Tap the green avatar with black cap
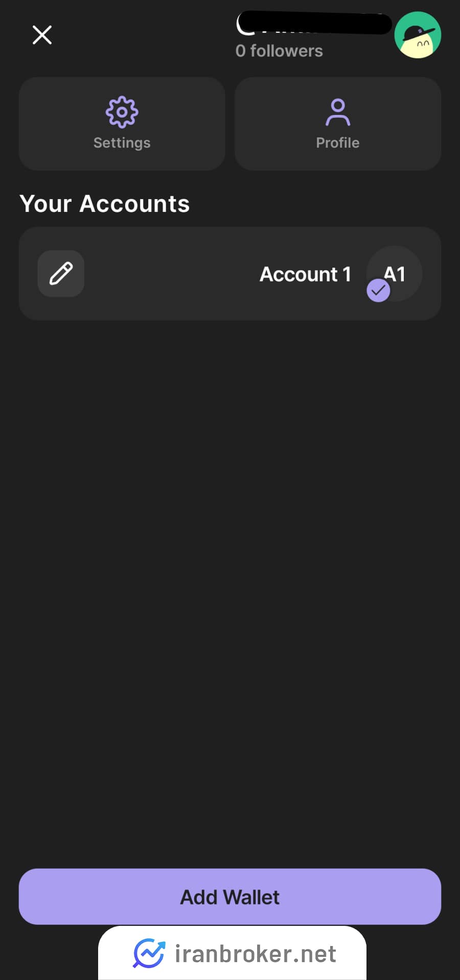460x980 pixels. click(x=418, y=35)
